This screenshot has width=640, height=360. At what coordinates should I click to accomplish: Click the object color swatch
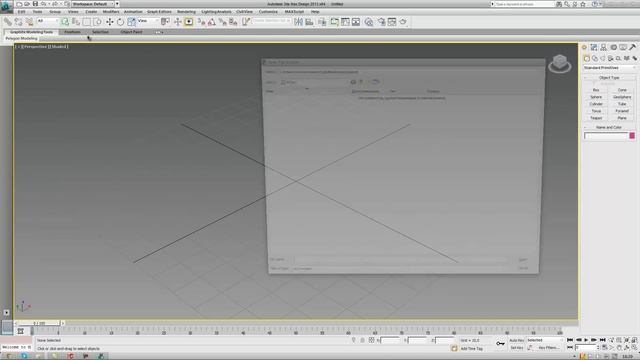(x=632, y=136)
